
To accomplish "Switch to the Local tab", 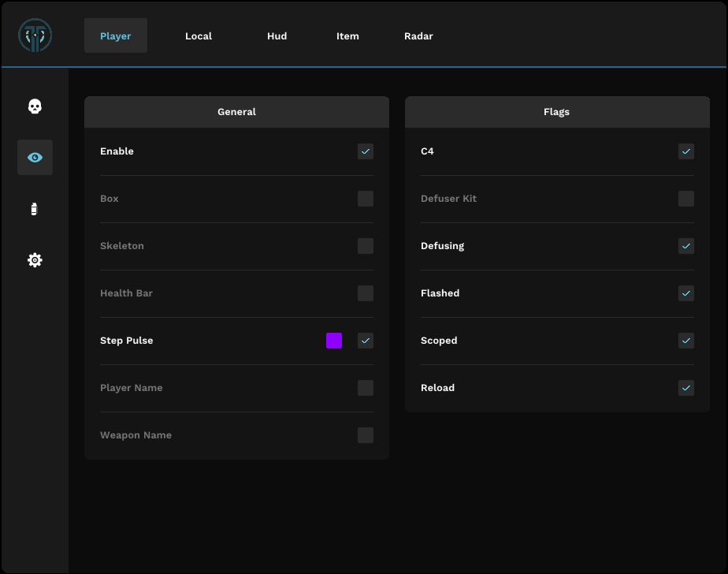I will pyautogui.click(x=198, y=35).
